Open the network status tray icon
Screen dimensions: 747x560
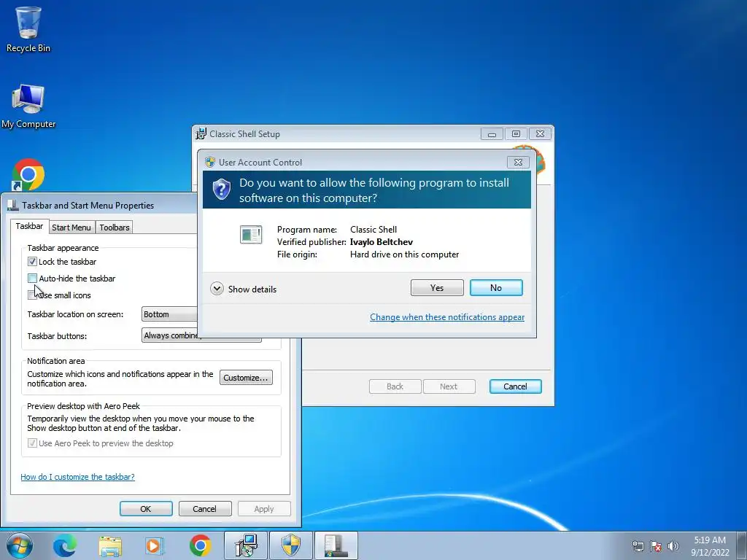click(x=638, y=546)
